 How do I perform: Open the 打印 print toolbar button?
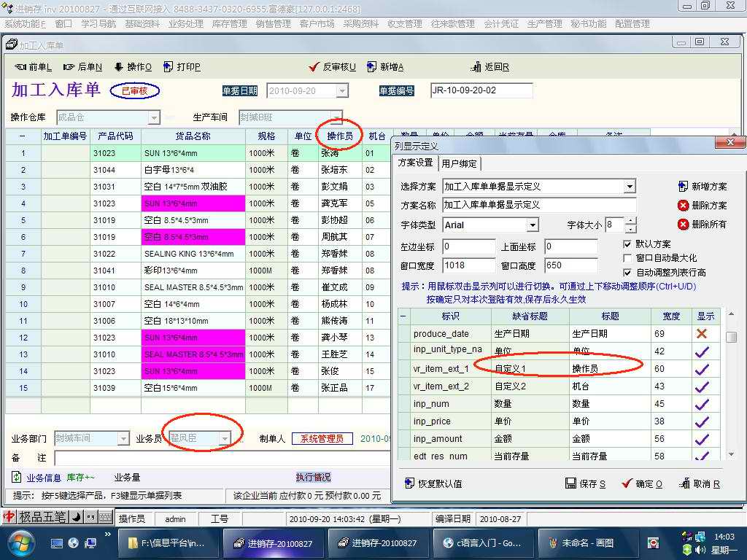pyautogui.click(x=182, y=67)
